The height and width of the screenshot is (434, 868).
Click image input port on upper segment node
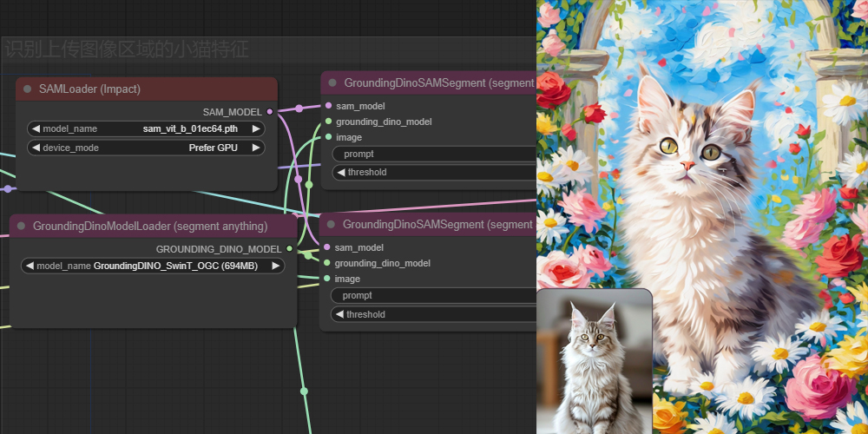click(328, 137)
